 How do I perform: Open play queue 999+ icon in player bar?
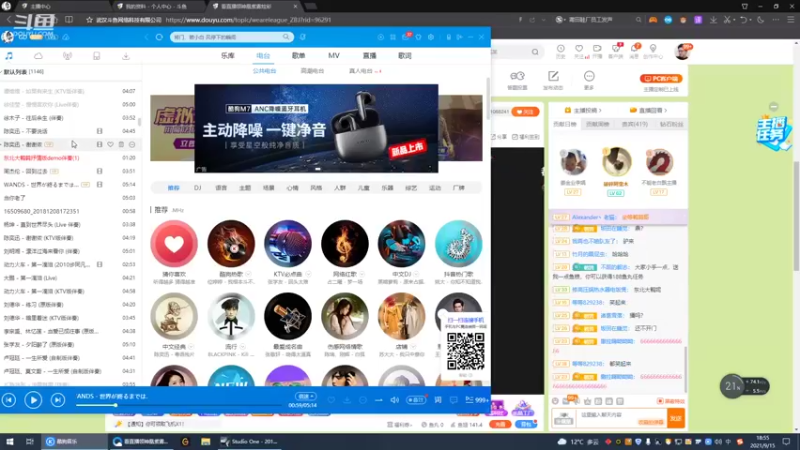coord(477,400)
